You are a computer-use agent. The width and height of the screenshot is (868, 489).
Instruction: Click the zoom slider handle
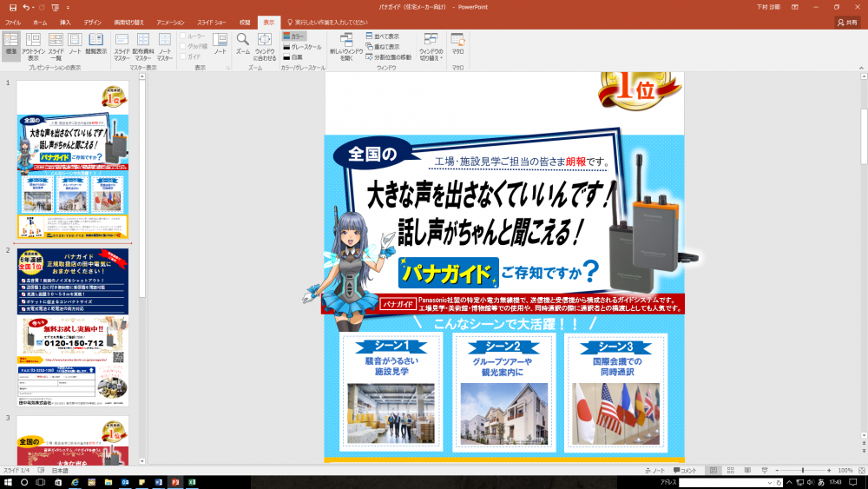pos(803,470)
